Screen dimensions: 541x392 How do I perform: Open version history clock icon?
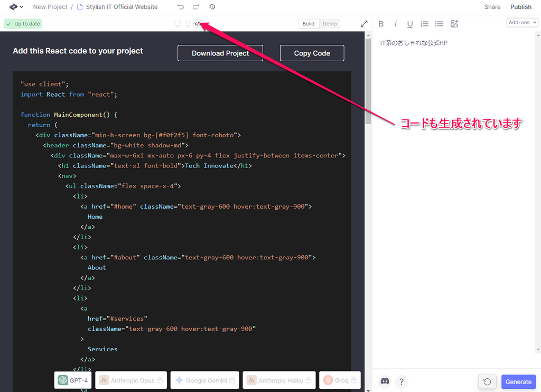(212, 7)
